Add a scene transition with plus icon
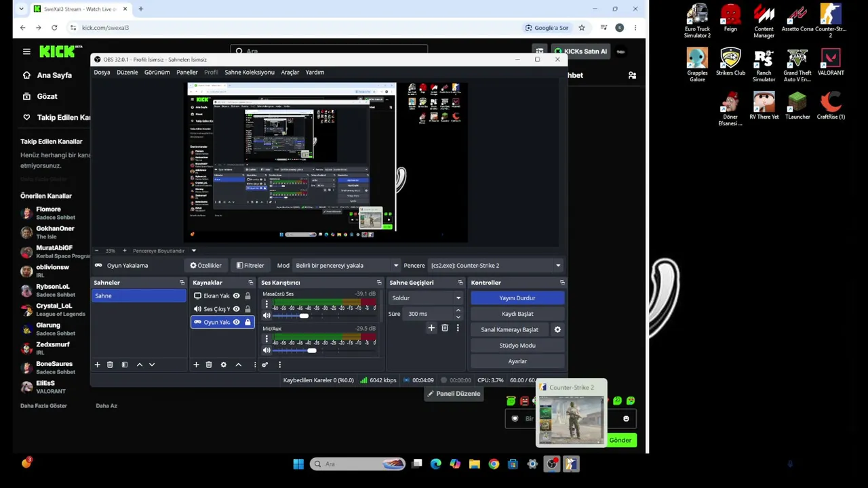 point(431,328)
